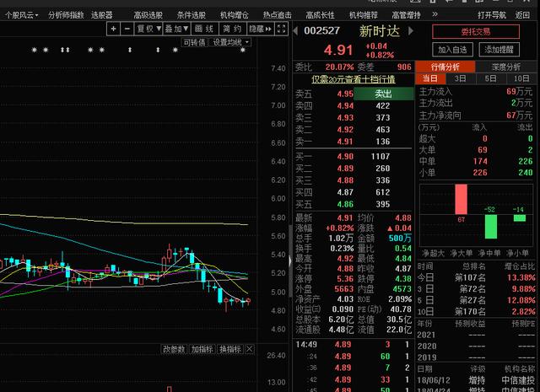Select 10日 period tab
540x392 pixels.
click(x=521, y=78)
